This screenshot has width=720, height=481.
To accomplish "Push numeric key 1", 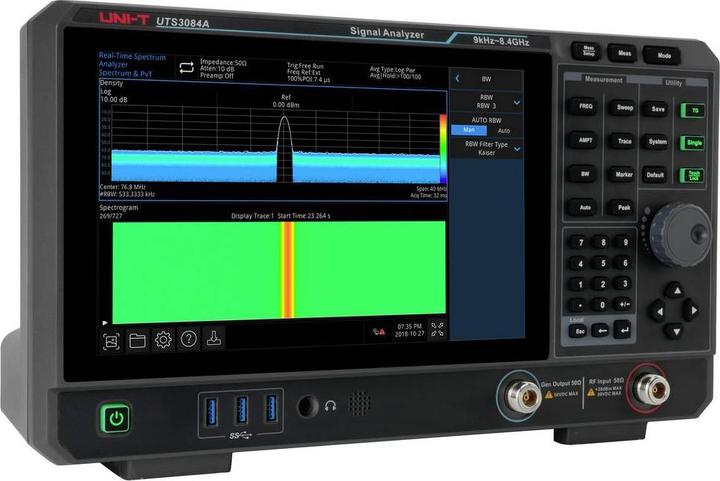I will point(580,285).
